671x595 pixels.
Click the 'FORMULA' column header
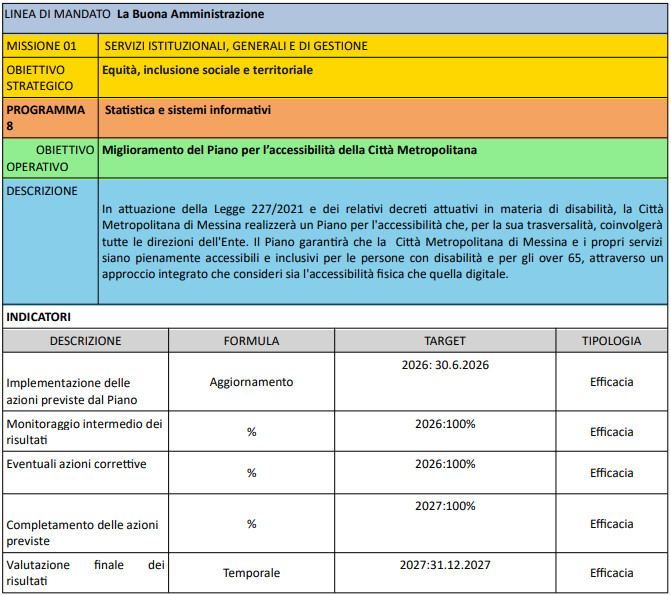pyautogui.click(x=251, y=341)
